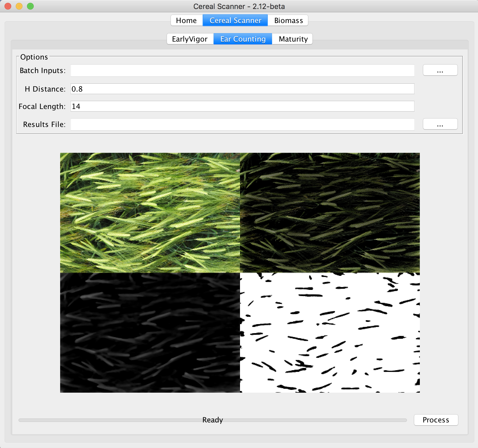Switch to the EarlyVigor sub-tab
Viewport: 478px width, 448px height.
(x=190, y=39)
